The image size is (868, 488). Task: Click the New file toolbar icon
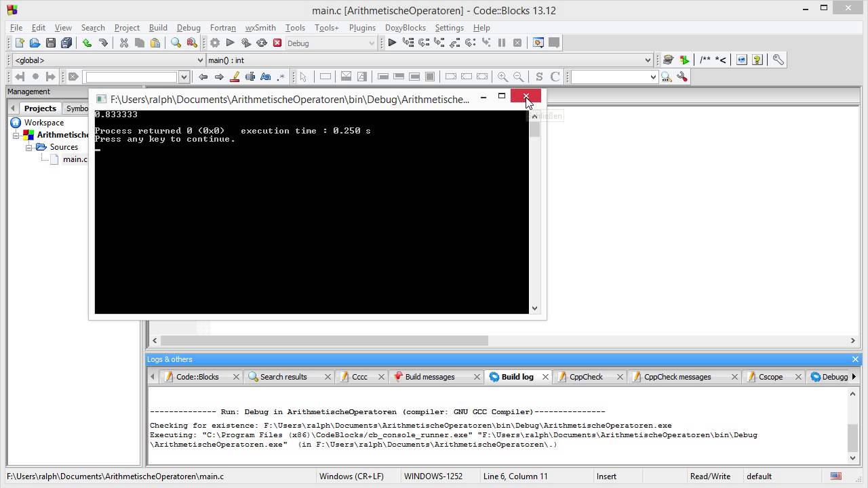pos(19,43)
